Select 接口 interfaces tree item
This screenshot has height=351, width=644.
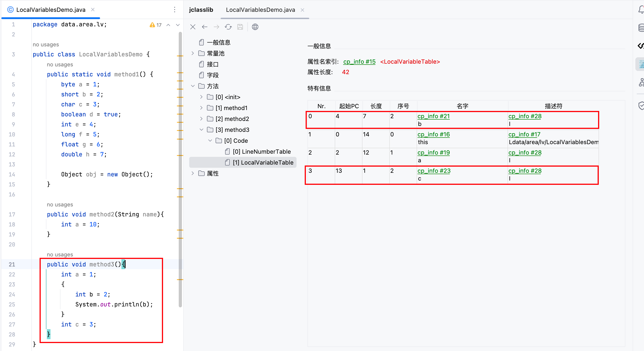pos(209,64)
